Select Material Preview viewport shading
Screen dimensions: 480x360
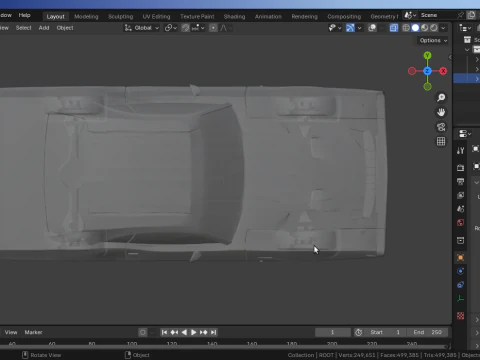[x=424, y=28]
